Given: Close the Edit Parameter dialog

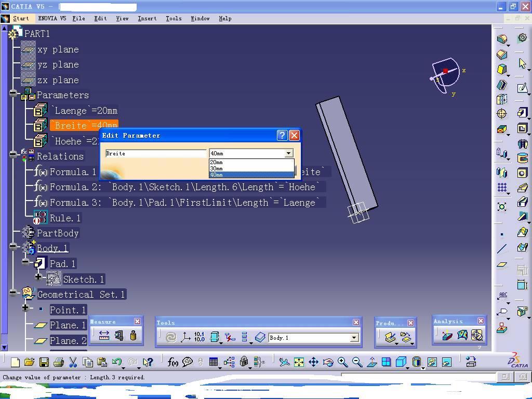Looking at the screenshot, I should [294, 136].
